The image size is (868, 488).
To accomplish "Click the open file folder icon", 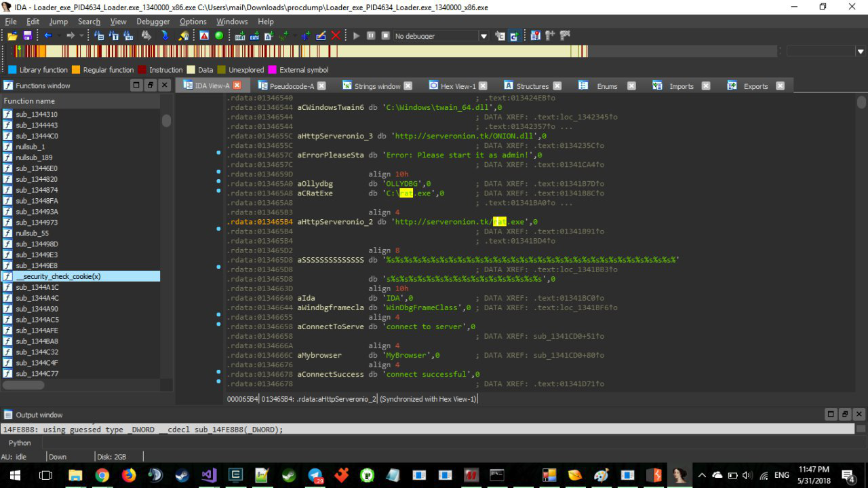I will click(x=12, y=36).
